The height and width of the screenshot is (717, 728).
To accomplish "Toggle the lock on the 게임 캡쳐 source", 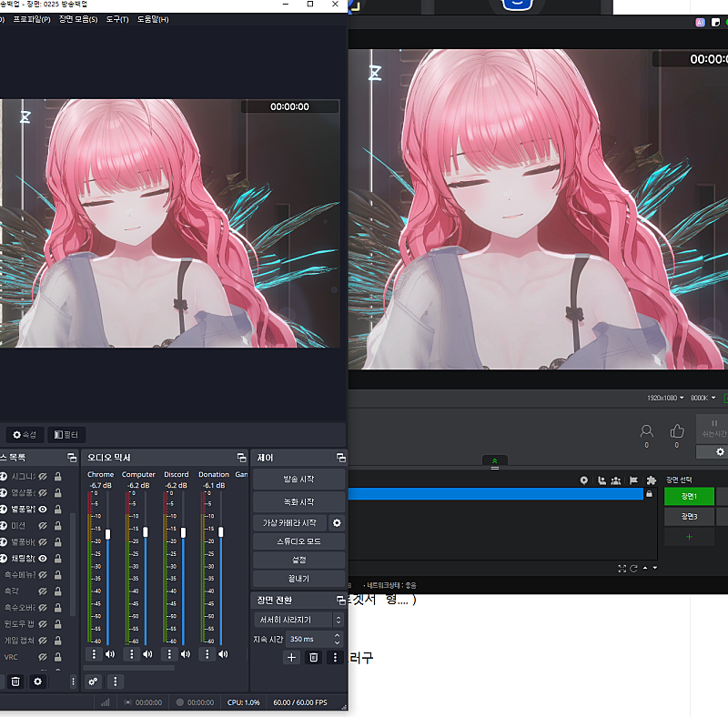I will (x=58, y=641).
